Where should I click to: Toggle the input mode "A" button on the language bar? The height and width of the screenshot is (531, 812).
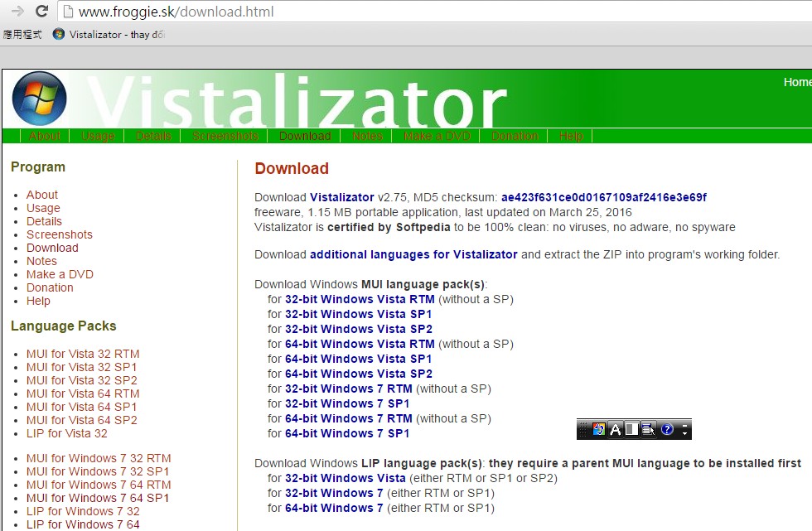coord(615,429)
